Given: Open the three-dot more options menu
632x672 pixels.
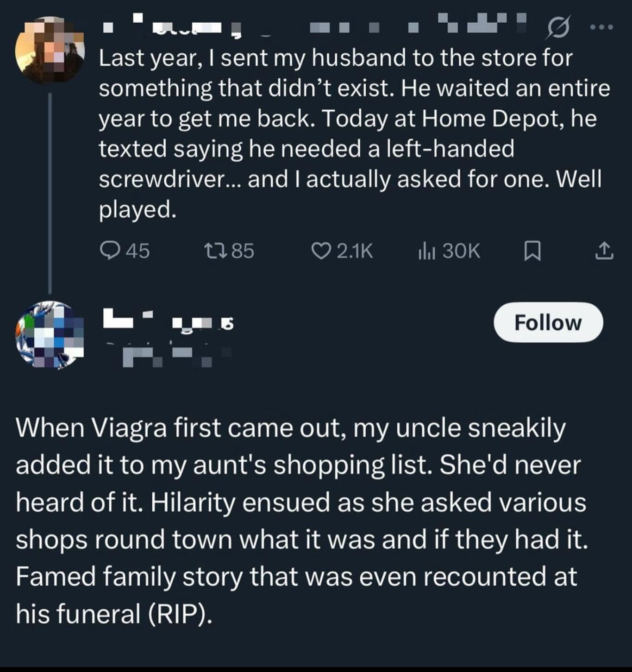Looking at the screenshot, I should pos(601,28).
